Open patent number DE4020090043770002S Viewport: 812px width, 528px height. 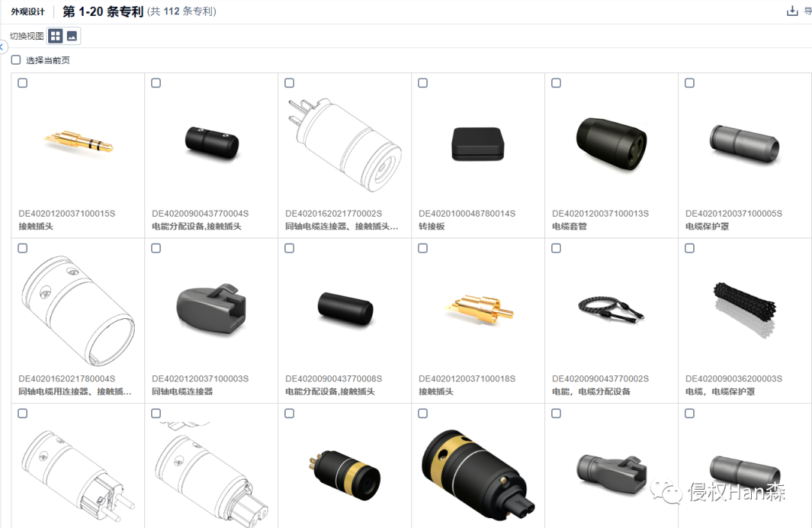click(600, 379)
